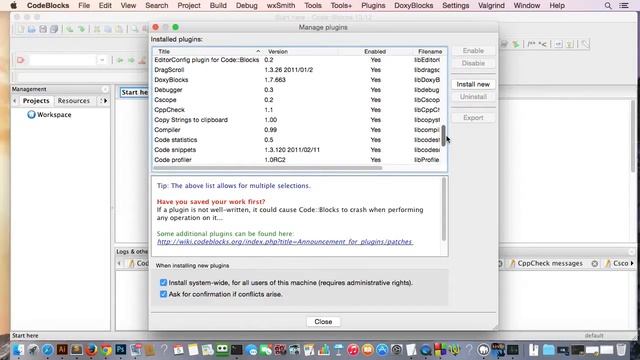Launch Firefox from the dock
The image size is (640, 360).
tap(91, 350)
